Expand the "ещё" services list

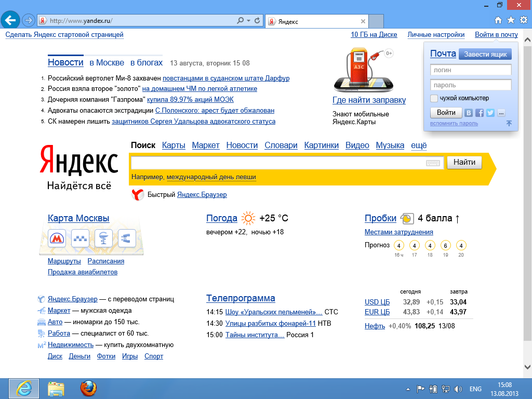point(419,145)
